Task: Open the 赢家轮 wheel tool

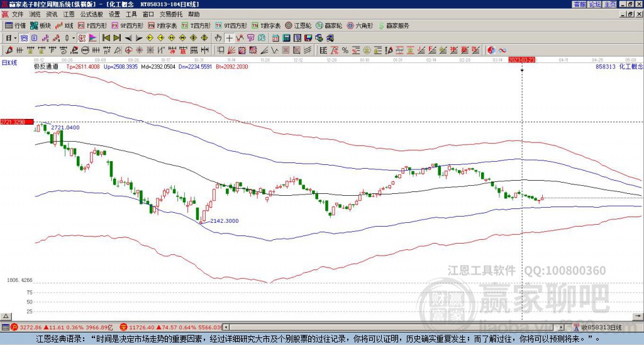Action: point(329,25)
